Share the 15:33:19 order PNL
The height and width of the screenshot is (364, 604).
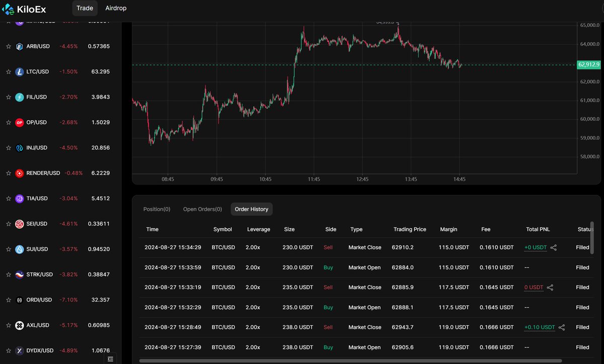pos(550,287)
